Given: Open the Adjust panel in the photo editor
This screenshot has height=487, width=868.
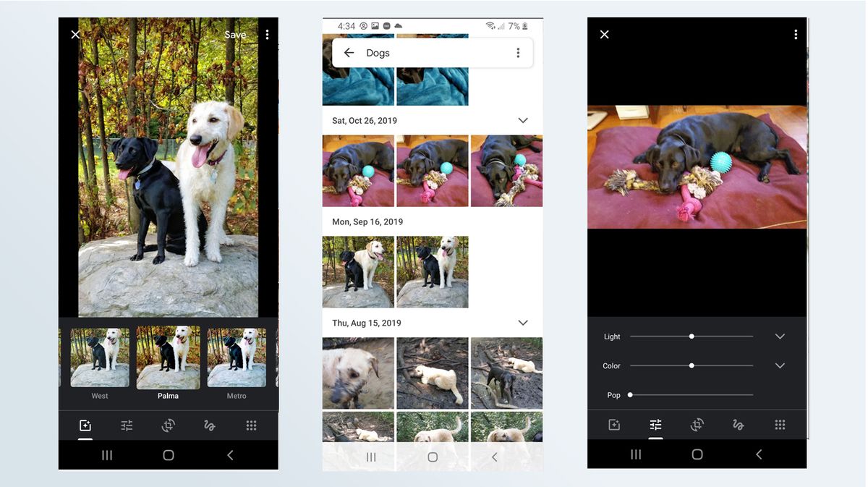Looking at the screenshot, I should pyautogui.click(x=127, y=425).
